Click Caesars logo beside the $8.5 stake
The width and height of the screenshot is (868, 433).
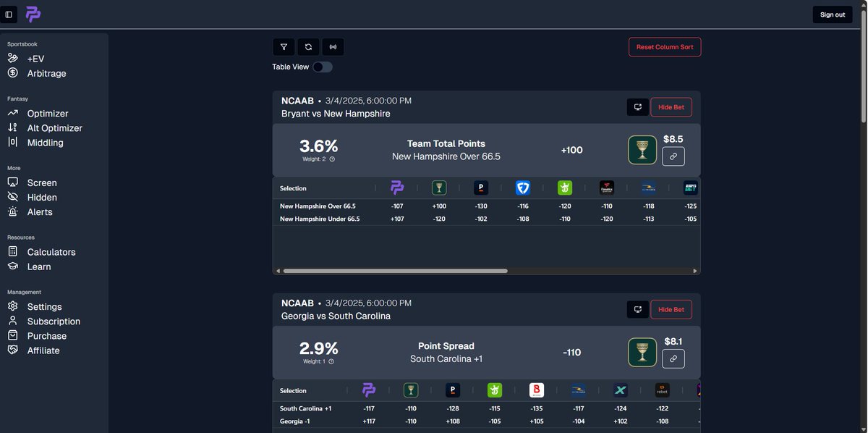pyautogui.click(x=642, y=150)
